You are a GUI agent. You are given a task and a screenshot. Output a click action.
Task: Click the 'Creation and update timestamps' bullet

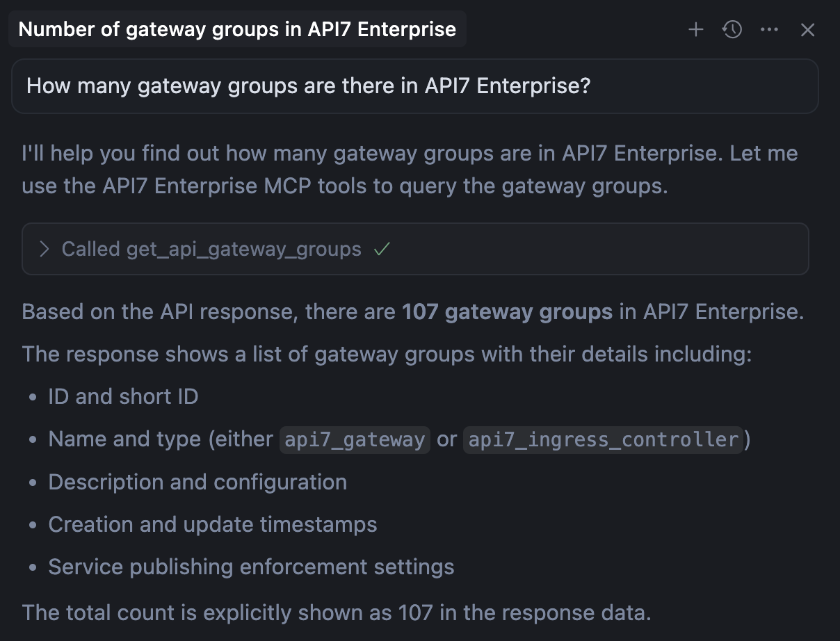(x=213, y=524)
